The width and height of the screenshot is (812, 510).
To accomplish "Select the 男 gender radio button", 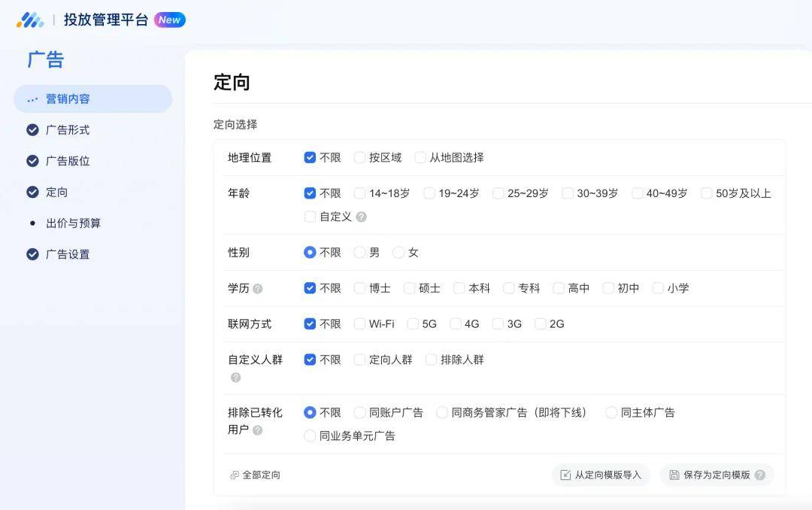I will point(359,253).
